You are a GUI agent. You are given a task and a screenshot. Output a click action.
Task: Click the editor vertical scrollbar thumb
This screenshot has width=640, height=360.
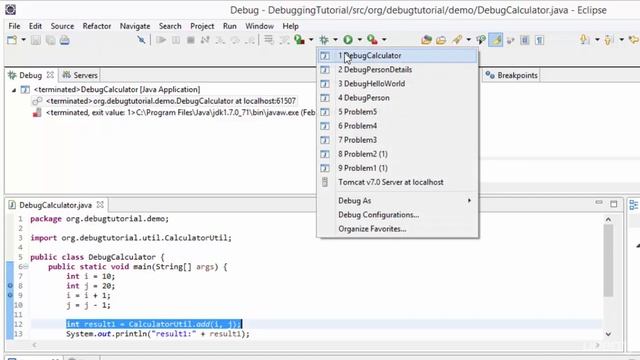pos(608,260)
